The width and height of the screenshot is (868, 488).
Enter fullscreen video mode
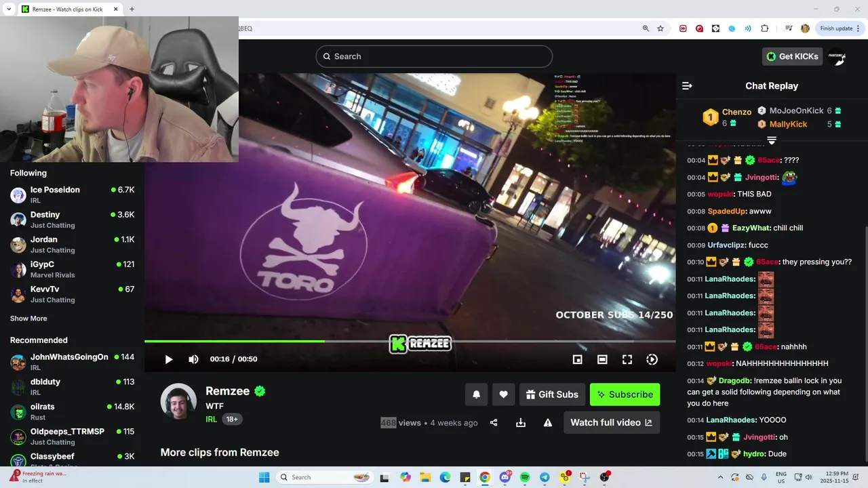click(x=627, y=359)
